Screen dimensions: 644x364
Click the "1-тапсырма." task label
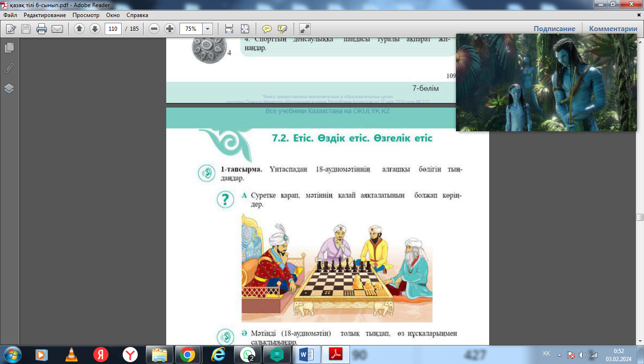coord(241,169)
